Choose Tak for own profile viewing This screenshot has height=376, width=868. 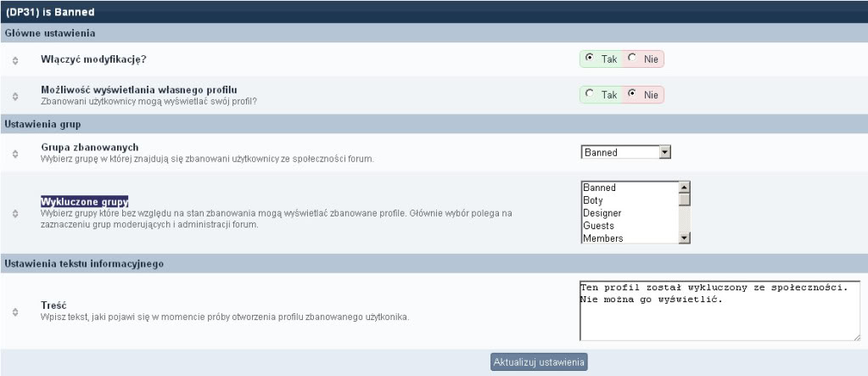[x=590, y=94]
